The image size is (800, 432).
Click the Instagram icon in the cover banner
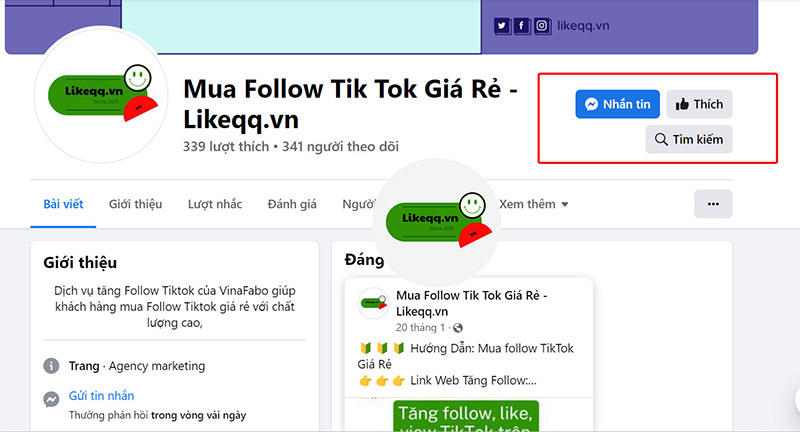(x=543, y=26)
